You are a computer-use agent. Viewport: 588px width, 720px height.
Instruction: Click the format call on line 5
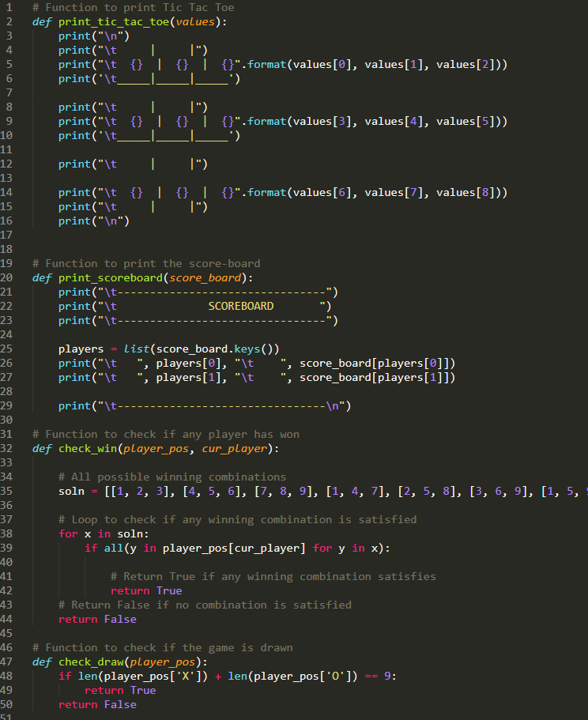click(267, 65)
